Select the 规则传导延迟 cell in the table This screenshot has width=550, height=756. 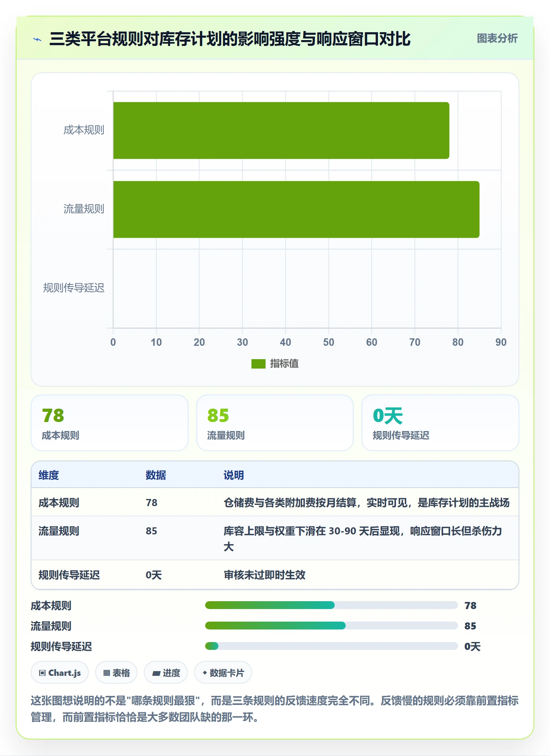click(69, 575)
